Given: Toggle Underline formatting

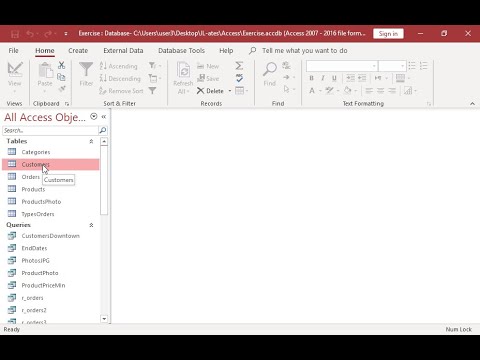Looking at the screenshot, I should coord(334,78).
